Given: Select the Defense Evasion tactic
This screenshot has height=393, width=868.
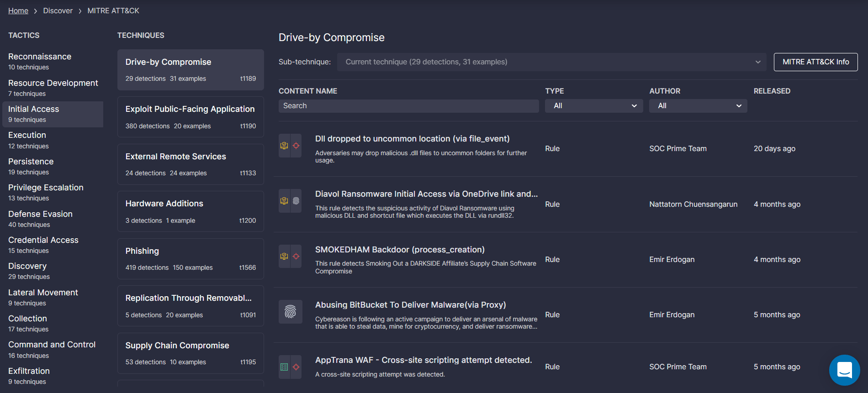Looking at the screenshot, I should (x=53, y=219).
